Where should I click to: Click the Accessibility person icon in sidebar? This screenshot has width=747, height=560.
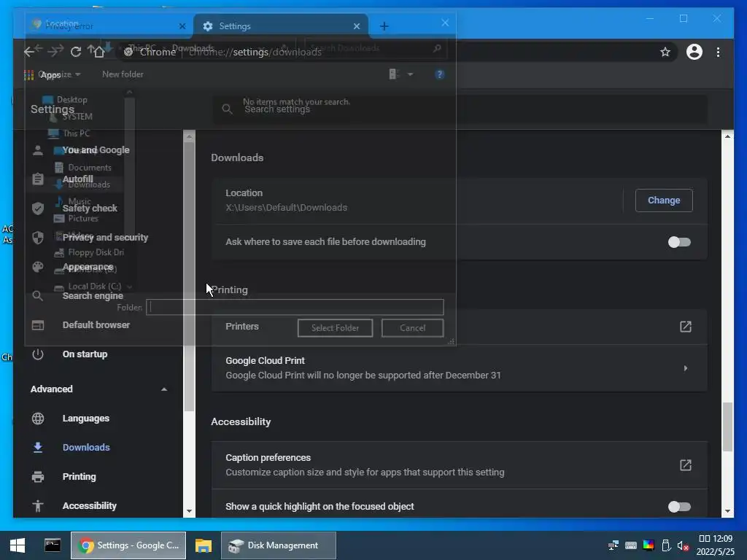(38, 506)
